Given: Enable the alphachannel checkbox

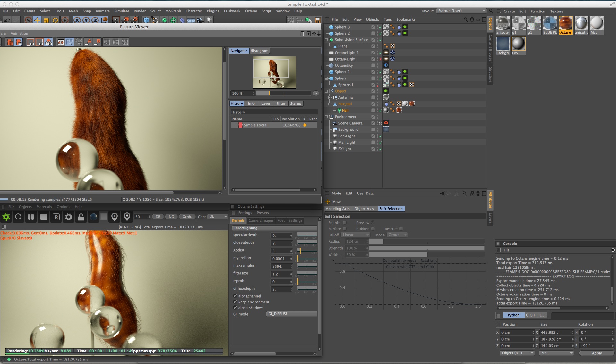Looking at the screenshot, I should [x=235, y=296].
